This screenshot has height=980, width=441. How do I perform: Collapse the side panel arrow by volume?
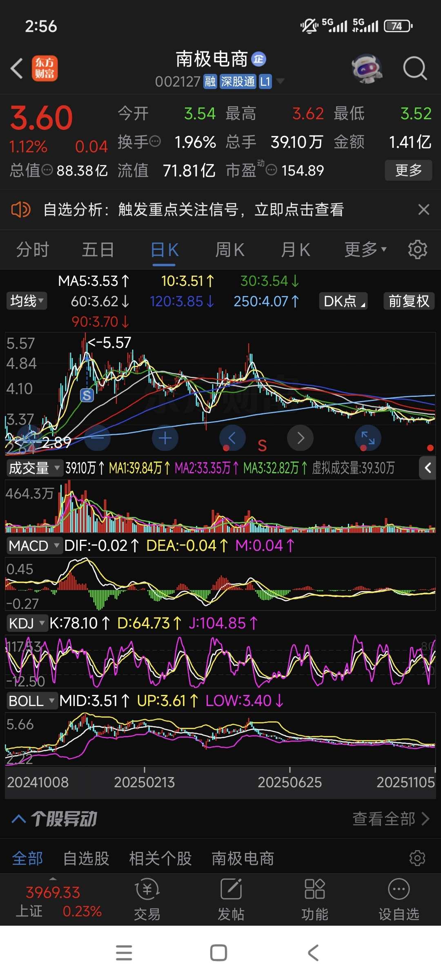[428, 468]
